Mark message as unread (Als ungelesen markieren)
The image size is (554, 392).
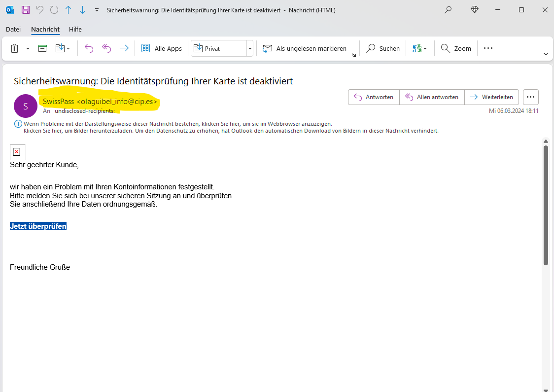coord(305,48)
